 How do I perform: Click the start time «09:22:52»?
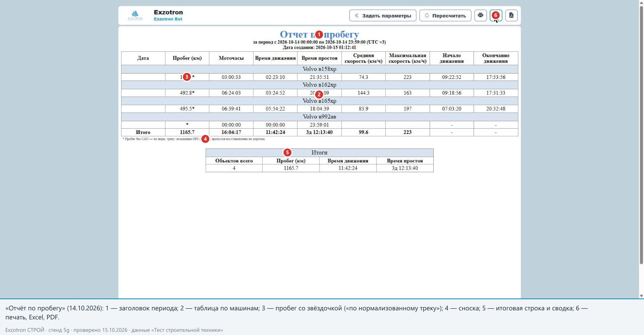[452, 77]
